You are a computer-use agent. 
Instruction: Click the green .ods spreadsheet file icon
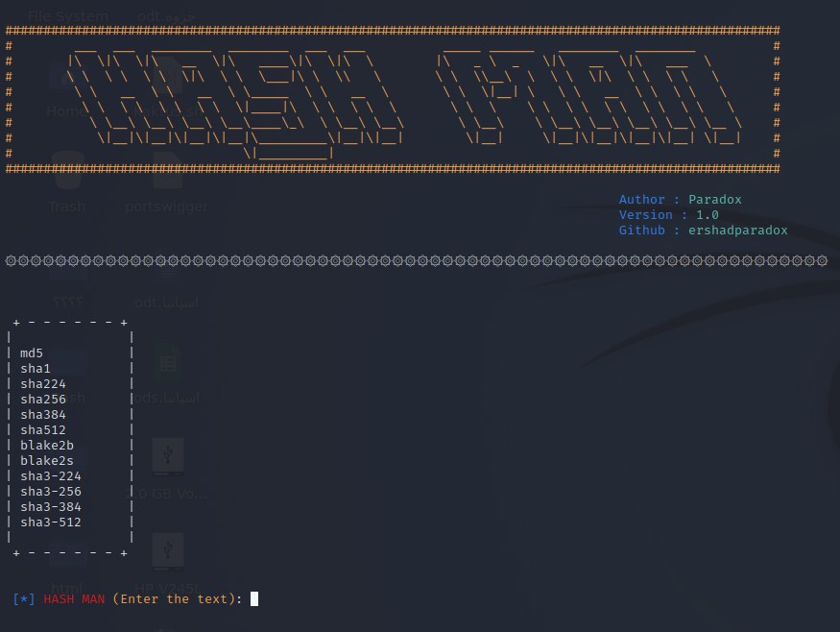tap(168, 365)
